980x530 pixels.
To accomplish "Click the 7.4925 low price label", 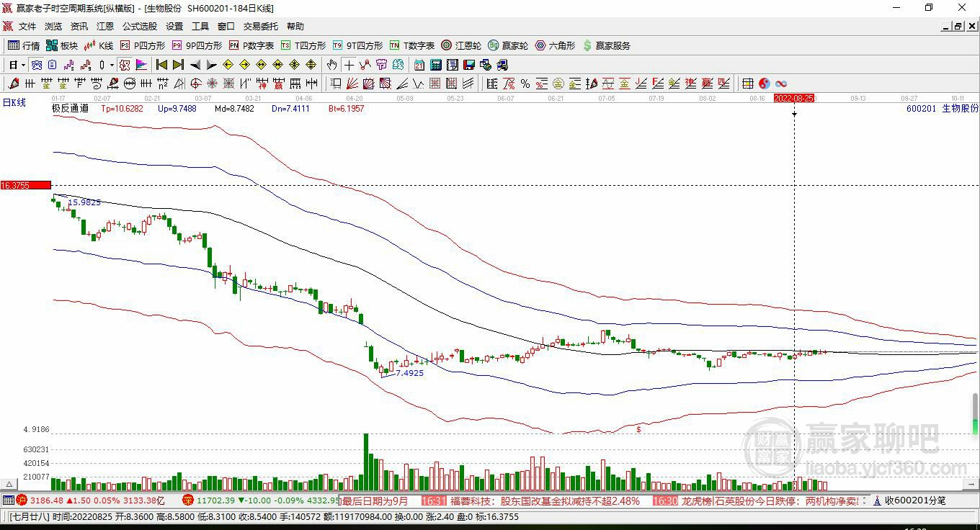I will click(410, 373).
